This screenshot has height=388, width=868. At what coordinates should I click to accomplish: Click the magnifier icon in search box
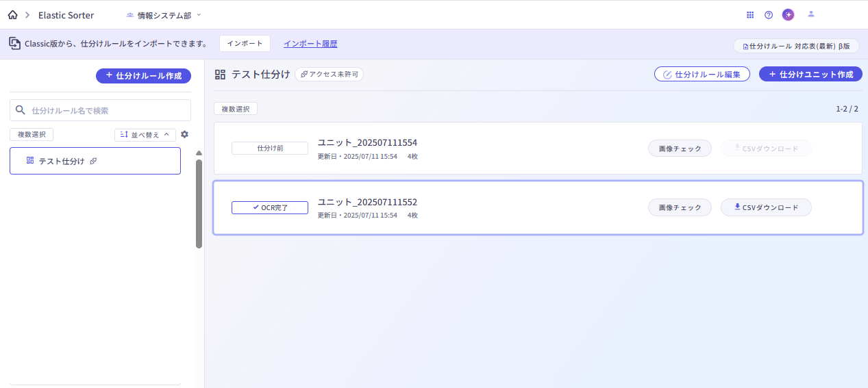click(x=21, y=110)
